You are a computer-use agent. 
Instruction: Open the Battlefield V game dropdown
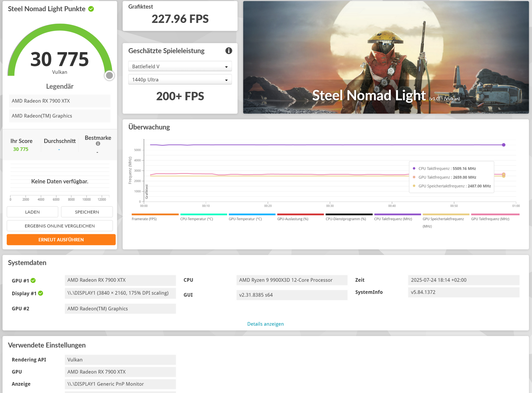tap(180, 66)
